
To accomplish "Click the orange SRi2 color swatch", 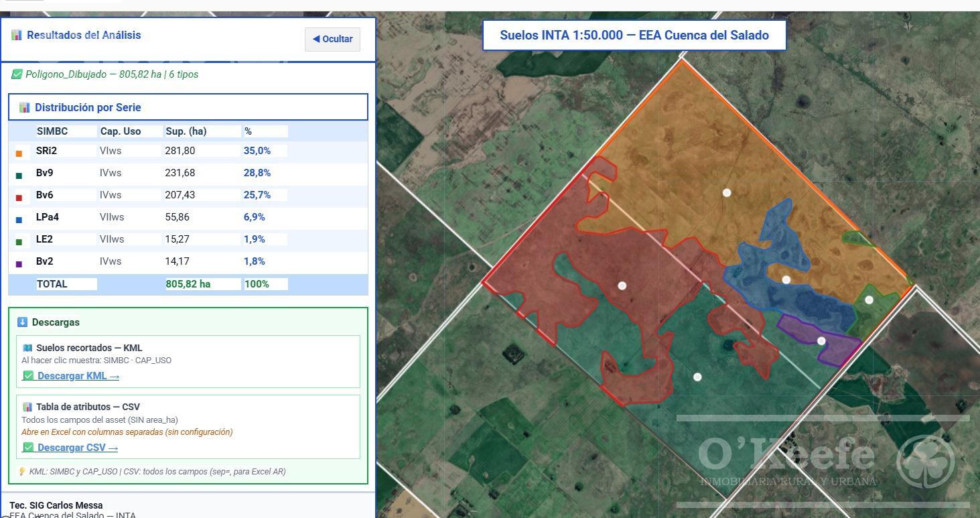I will [19, 153].
